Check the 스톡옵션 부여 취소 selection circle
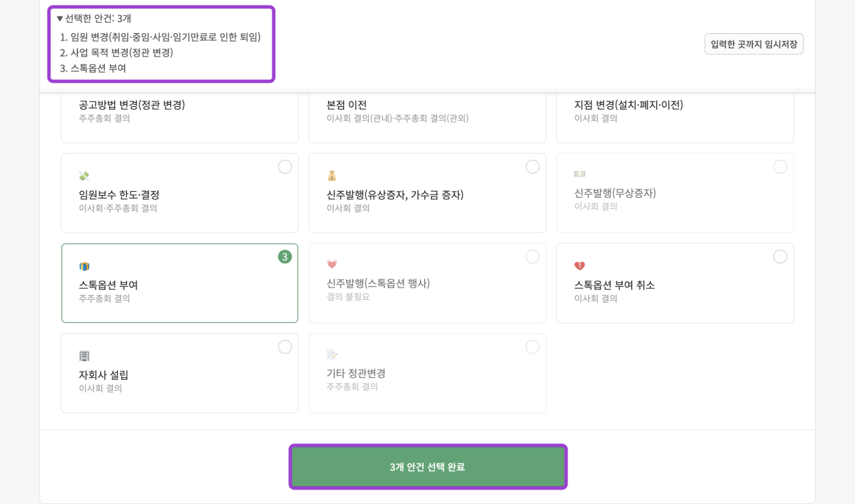Image resolution: width=855 pixels, height=504 pixels. 780,256
